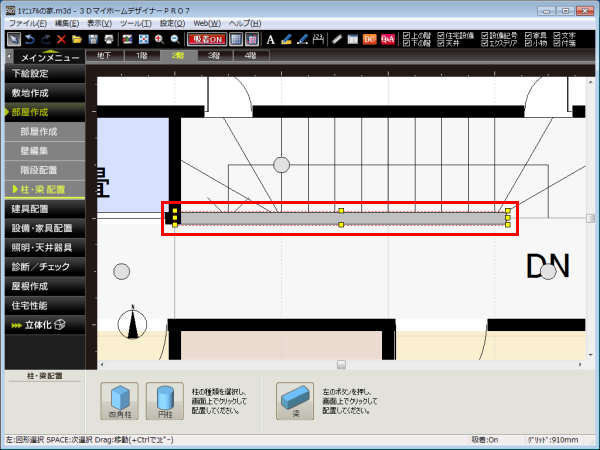Expand the 敷地作成 sidebar section
This screenshot has height=450, width=600.
coord(43,92)
